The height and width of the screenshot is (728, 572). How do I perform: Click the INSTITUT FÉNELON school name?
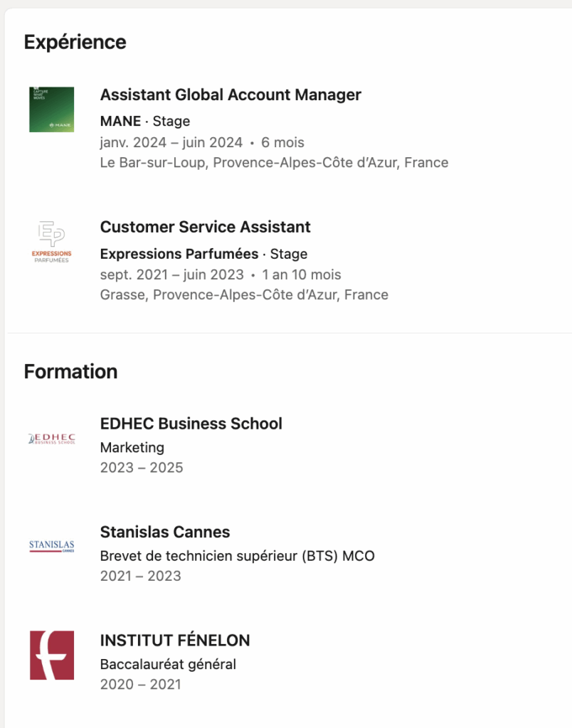click(x=174, y=641)
